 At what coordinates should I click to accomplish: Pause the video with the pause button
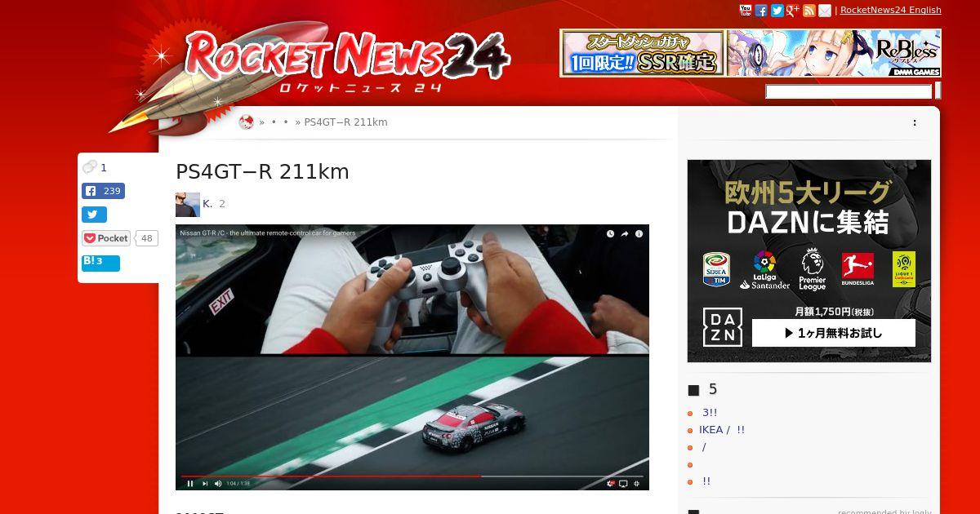pyautogui.click(x=190, y=483)
